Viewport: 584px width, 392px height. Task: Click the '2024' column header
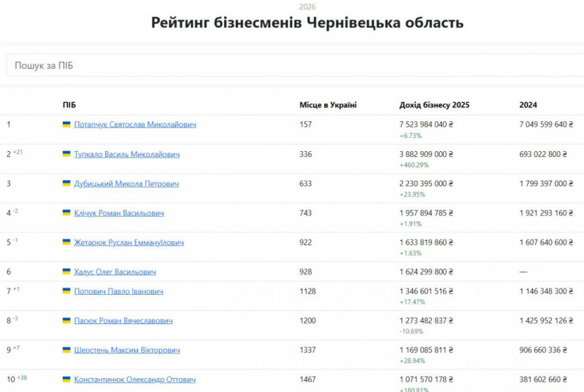coord(528,105)
